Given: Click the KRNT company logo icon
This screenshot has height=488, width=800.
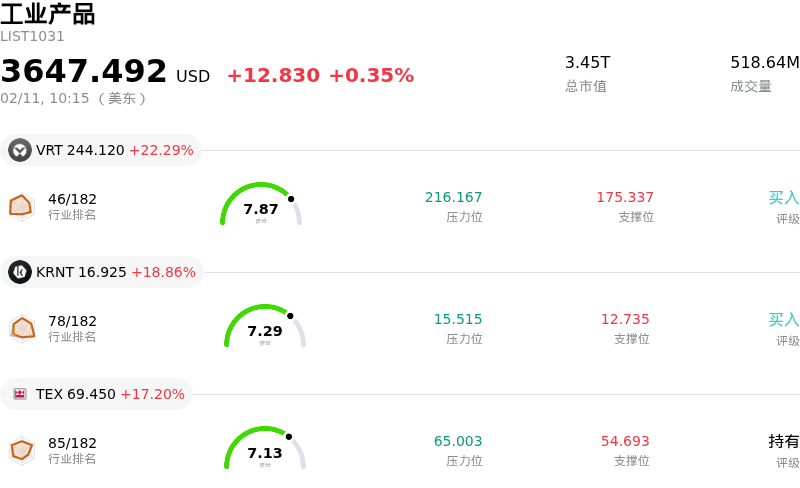Looking at the screenshot, I should [x=20, y=272].
